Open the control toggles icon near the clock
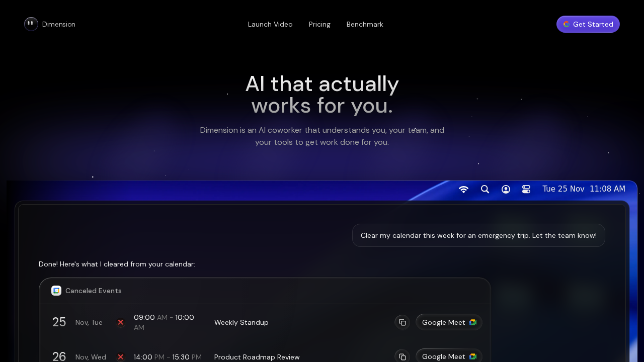 pyautogui.click(x=525, y=189)
